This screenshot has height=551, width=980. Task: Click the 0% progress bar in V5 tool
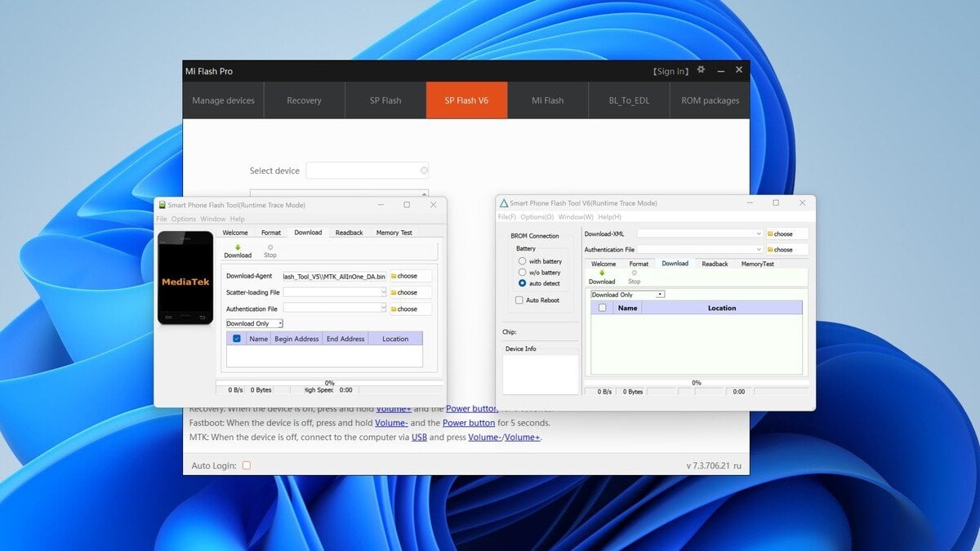coord(330,382)
